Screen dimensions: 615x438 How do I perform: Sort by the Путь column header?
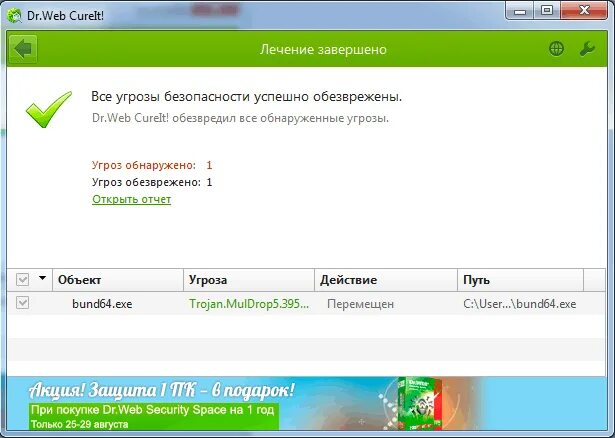(520, 280)
